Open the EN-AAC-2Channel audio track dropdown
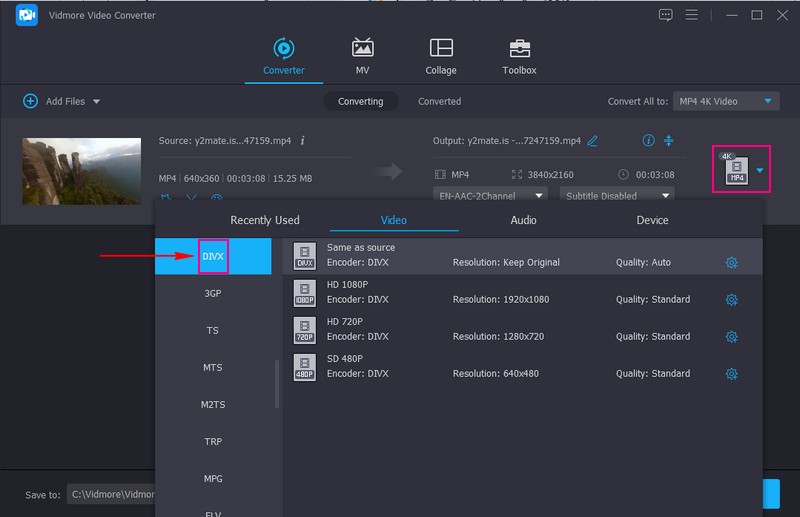This screenshot has width=800, height=517. coord(490,196)
